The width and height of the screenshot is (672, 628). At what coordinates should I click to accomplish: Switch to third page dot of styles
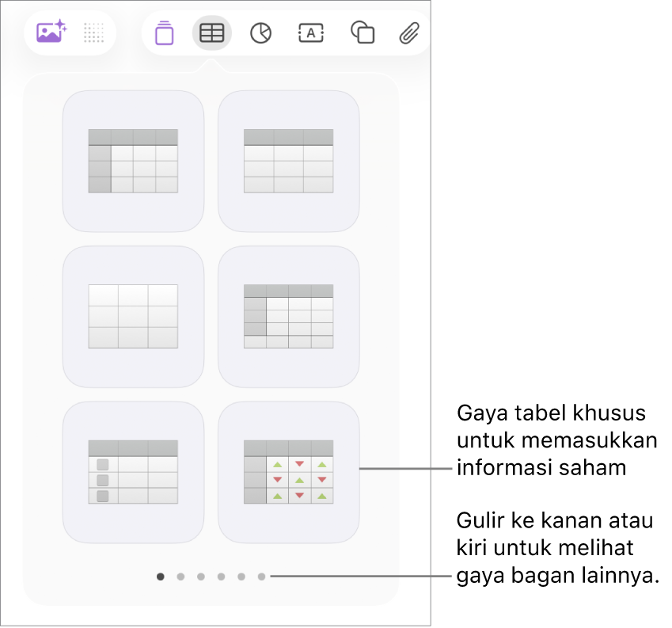click(200, 577)
